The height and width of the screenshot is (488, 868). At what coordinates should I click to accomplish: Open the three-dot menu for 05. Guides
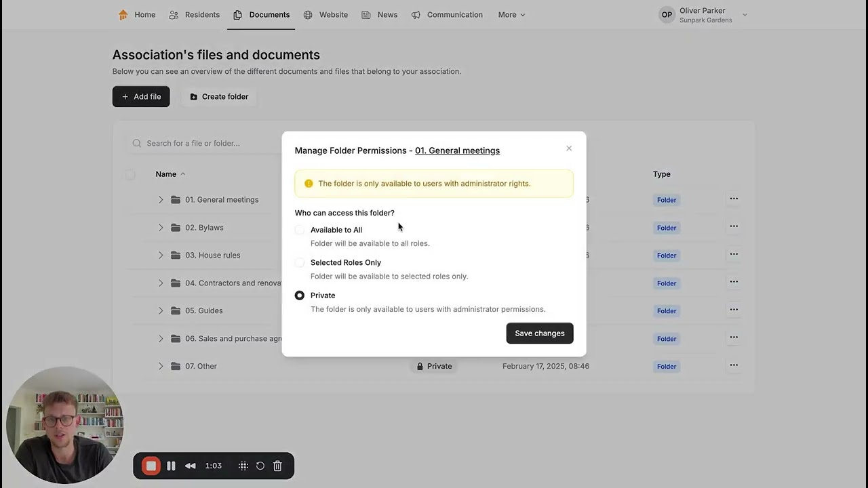tap(734, 310)
